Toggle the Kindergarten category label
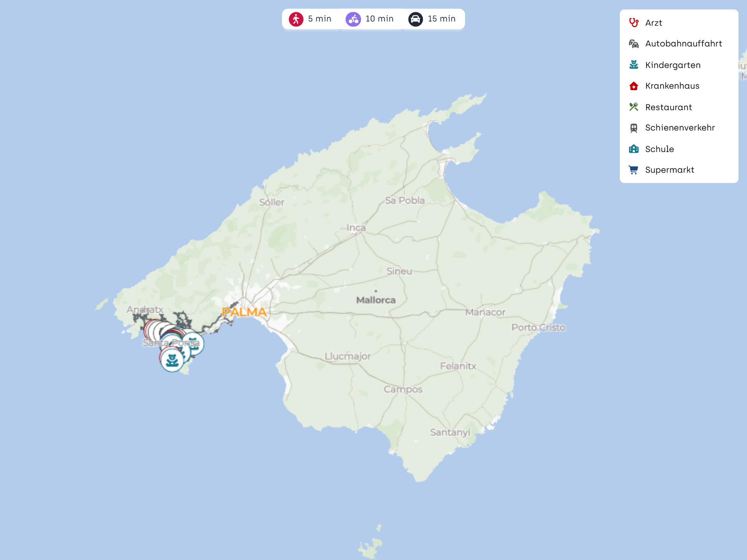The width and height of the screenshot is (747, 560). tap(673, 65)
